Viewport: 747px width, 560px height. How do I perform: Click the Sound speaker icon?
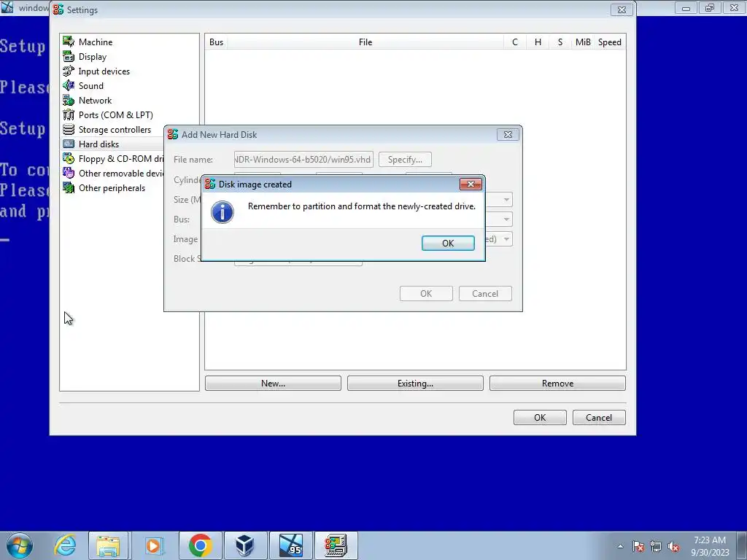(69, 86)
